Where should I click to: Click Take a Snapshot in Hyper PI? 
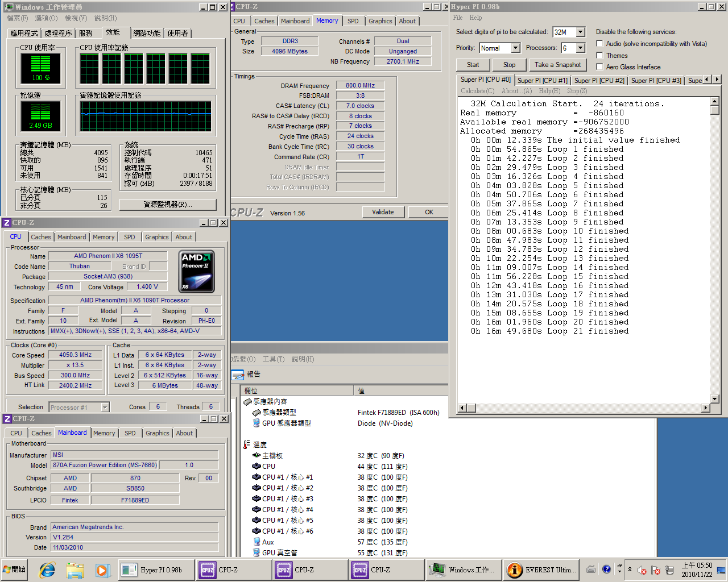[558, 65]
